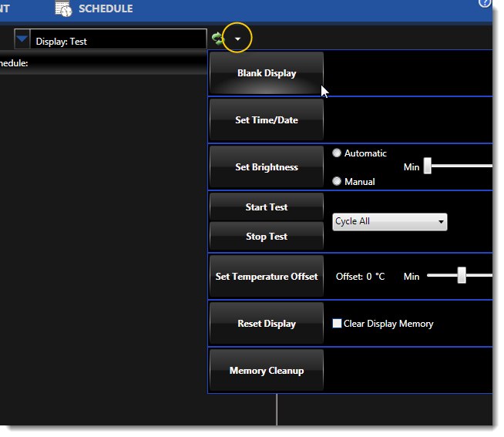Click the blue triangle icon beside Display field
The image size is (504, 437).
[22, 39]
